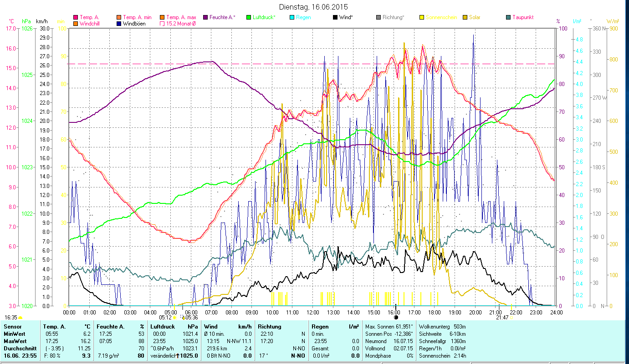The height and width of the screenshot is (364, 629).
Task: Click the minimum pressure value 1021.4
Action: click(x=189, y=334)
